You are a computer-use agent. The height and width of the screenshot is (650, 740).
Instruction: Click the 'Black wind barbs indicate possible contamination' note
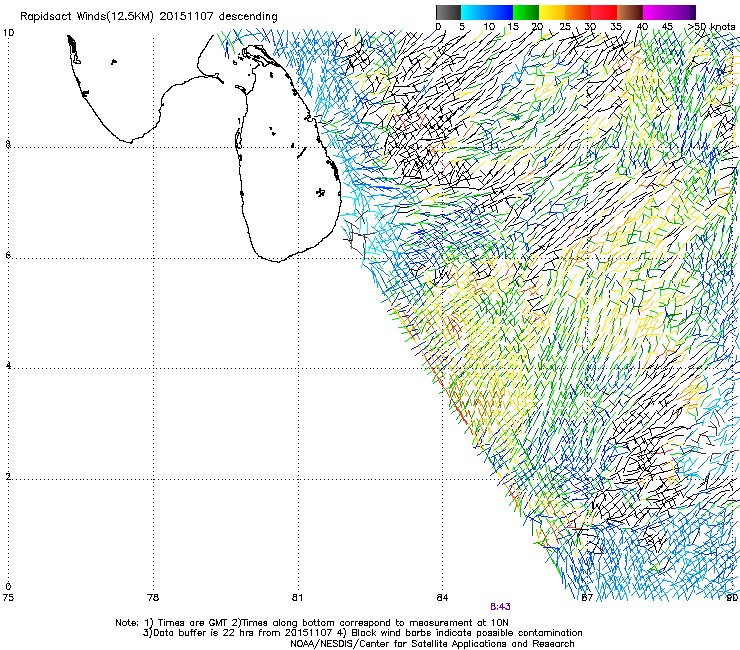coord(467,633)
